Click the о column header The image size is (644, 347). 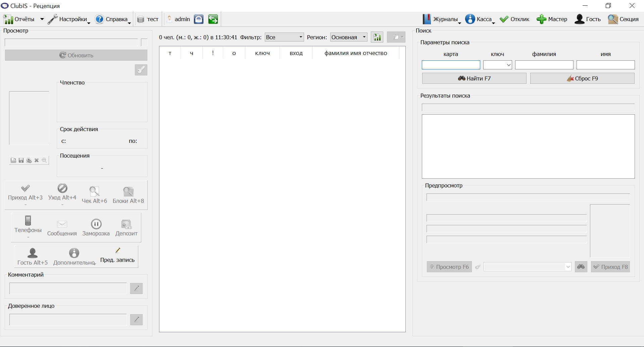[234, 53]
